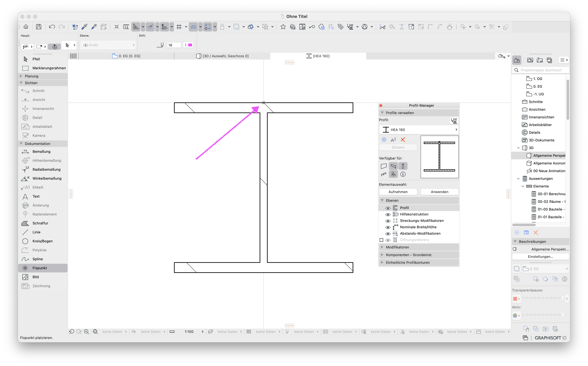Click the Favorites star icon
Viewport: 588px width, 366px height.
[x=283, y=27]
